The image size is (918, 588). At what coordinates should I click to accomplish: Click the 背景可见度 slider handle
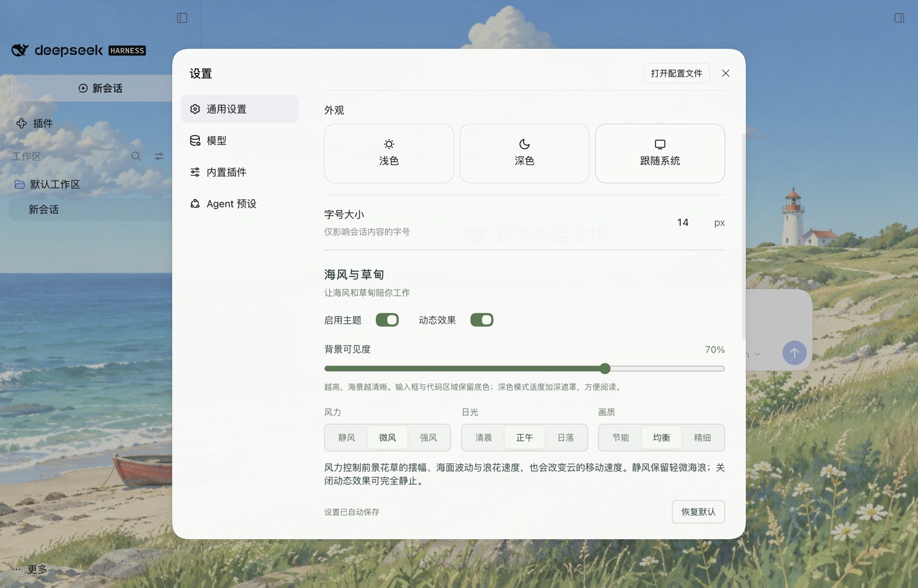tap(605, 368)
